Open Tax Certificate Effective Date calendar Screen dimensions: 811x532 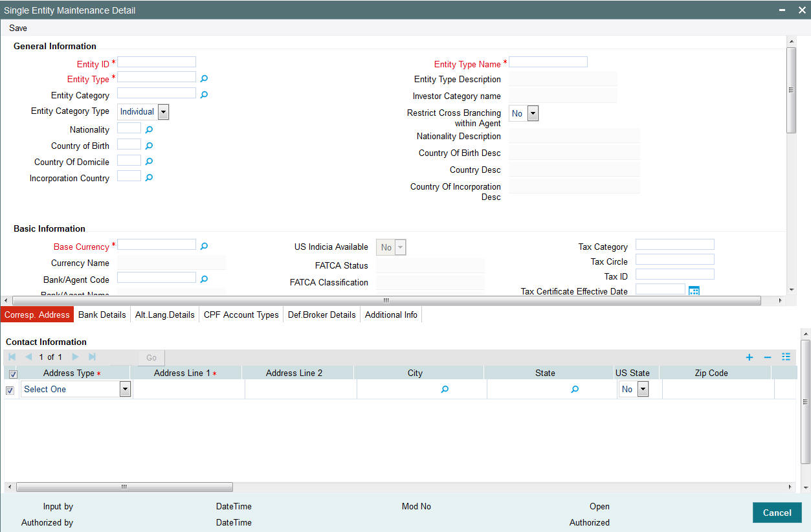694,291
